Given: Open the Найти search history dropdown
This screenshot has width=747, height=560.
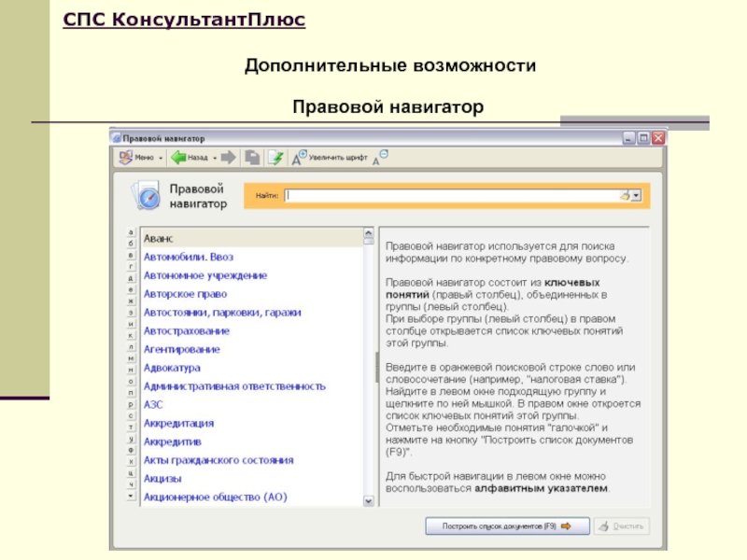Looking at the screenshot, I should [636, 196].
